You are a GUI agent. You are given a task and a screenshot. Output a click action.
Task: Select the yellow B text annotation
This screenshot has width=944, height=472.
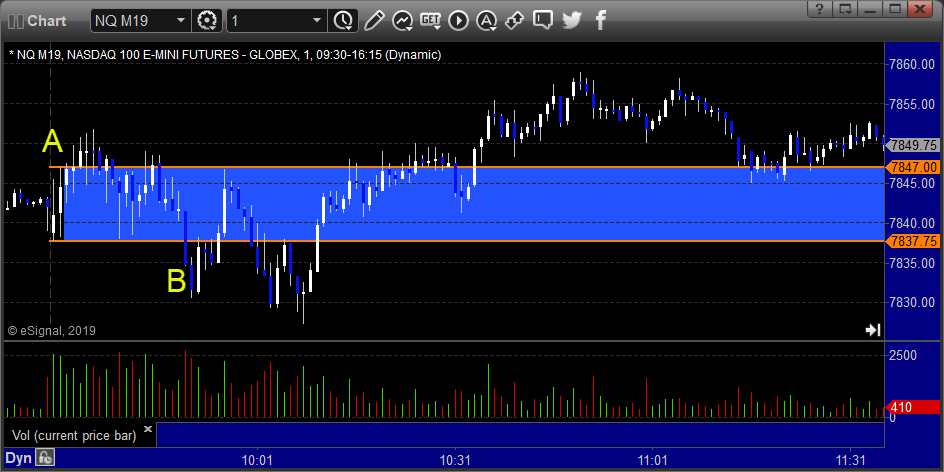[176, 281]
